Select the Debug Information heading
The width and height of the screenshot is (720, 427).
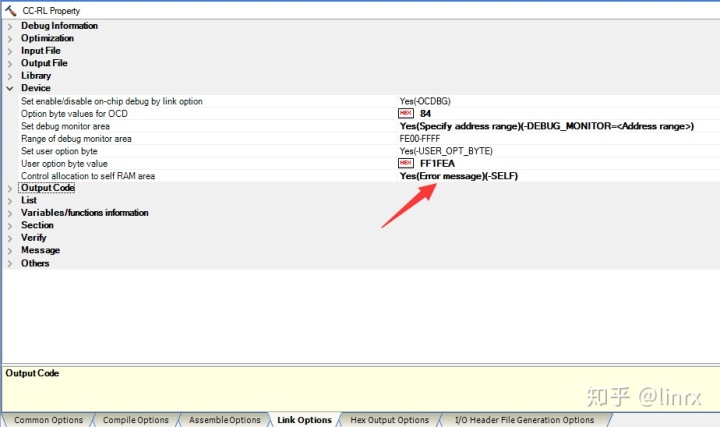tap(59, 26)
